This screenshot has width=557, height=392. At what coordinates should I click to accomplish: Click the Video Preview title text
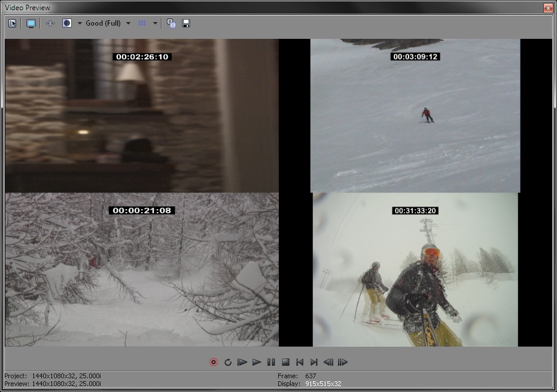tap(28, 7)
